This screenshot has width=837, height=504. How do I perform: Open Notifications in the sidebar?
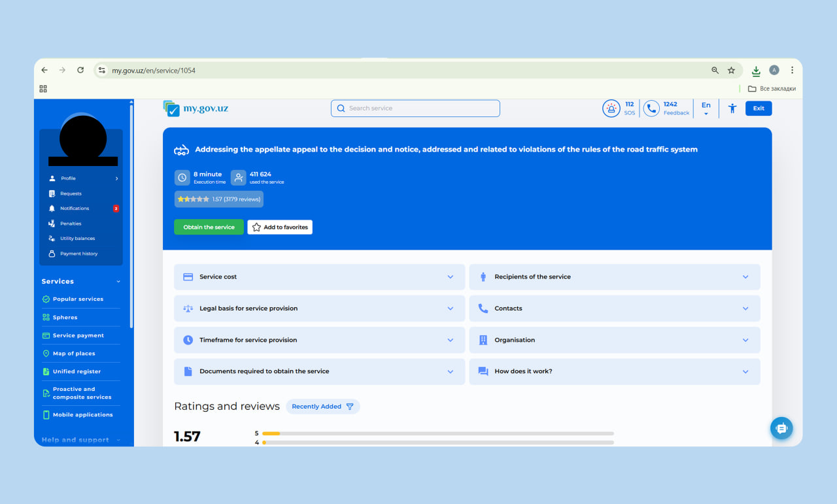[x=75, y=209]
